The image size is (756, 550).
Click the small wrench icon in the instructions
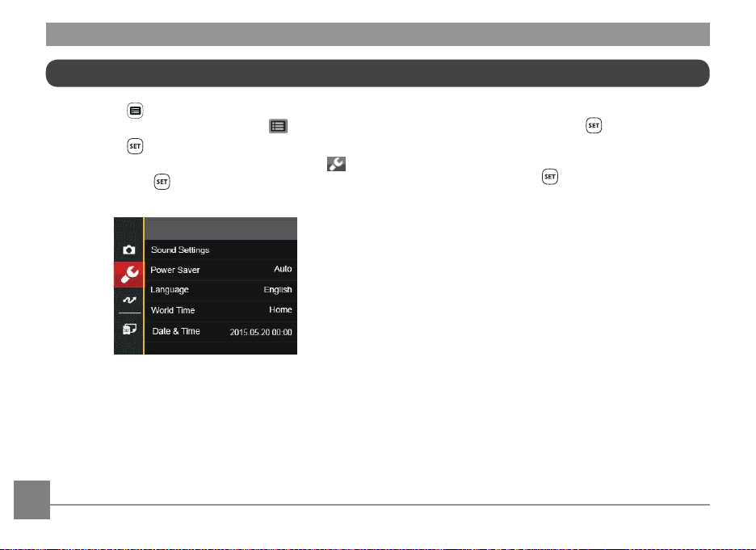pyautogui.click(x=336, y=164)
